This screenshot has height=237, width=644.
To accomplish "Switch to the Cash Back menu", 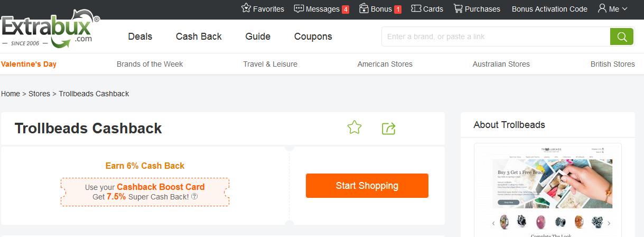I will 199,37.
